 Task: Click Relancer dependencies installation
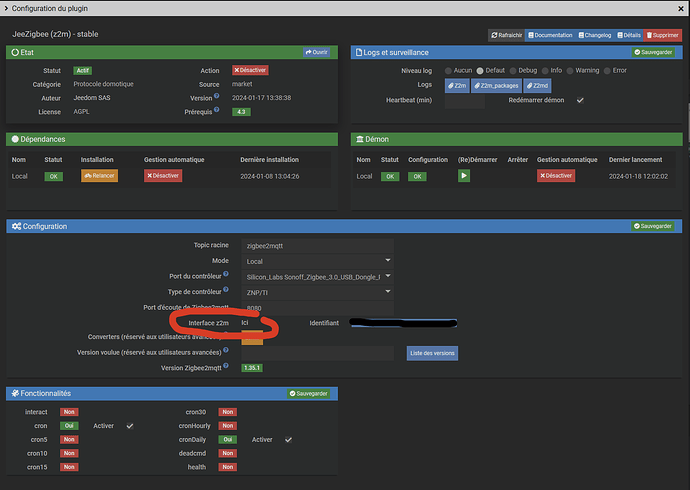[x=99, y=176]
